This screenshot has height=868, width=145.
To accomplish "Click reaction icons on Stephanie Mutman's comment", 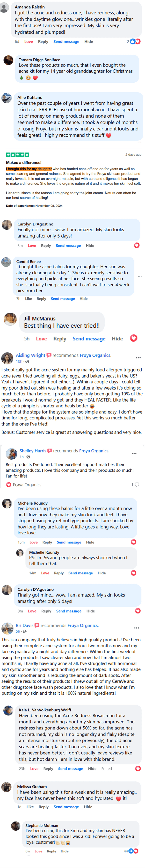I will pyautogui.click(x=133, y=851).
